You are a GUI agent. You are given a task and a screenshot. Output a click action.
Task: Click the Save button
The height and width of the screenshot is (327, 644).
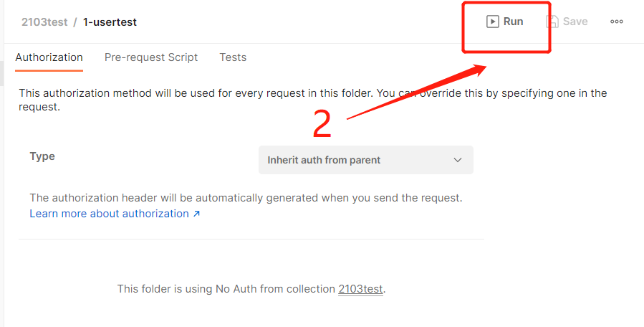coord(567,22)
